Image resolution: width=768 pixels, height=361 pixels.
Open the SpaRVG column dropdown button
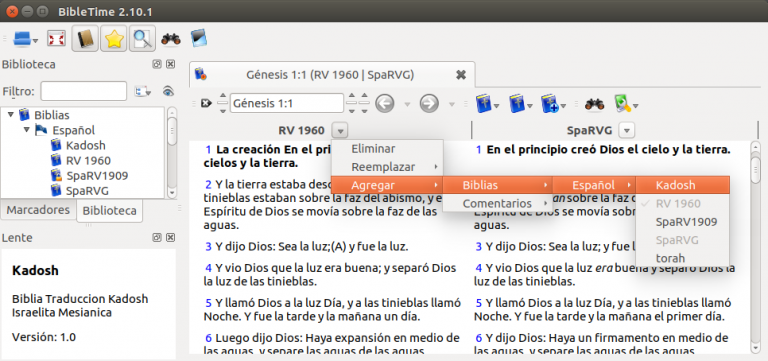click(626, 130)
